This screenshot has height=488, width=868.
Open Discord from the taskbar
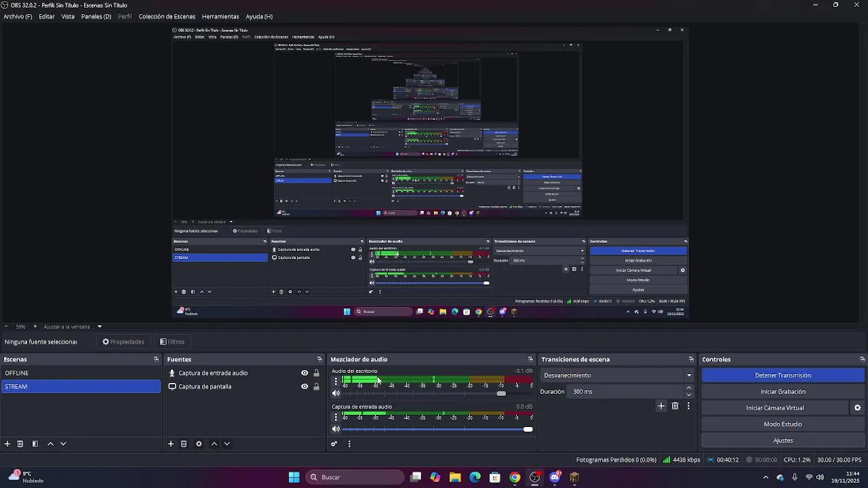(555, 477)
